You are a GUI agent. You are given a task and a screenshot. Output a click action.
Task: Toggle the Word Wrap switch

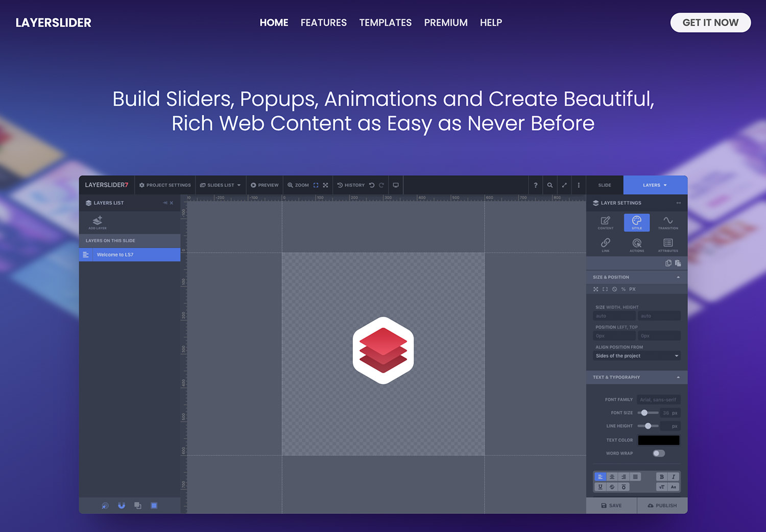pyautogui.click(x=659, y=453)
